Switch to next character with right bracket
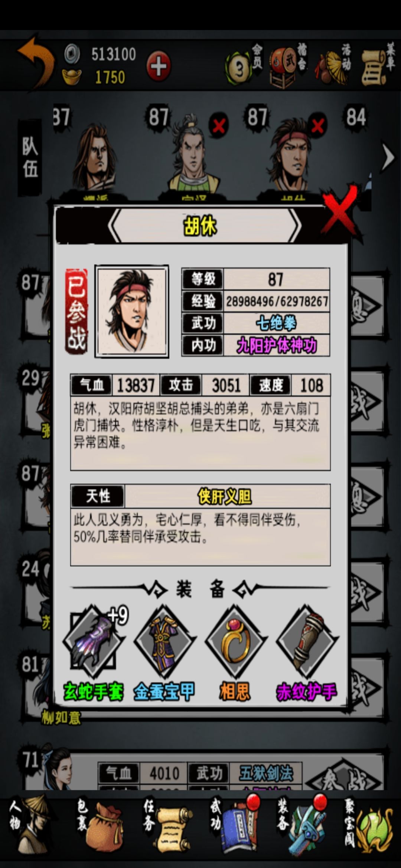401x868 pixels. [294, 226]
